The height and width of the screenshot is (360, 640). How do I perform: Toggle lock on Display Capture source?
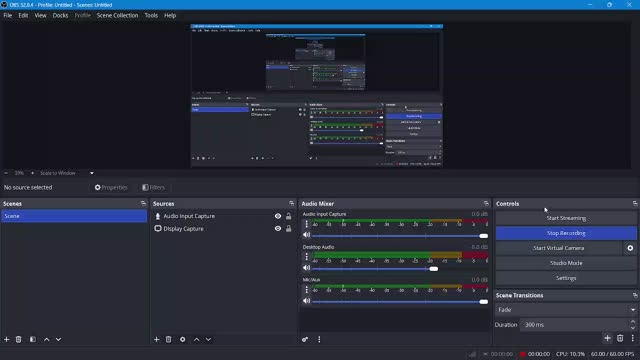click(x=289, y=229)
